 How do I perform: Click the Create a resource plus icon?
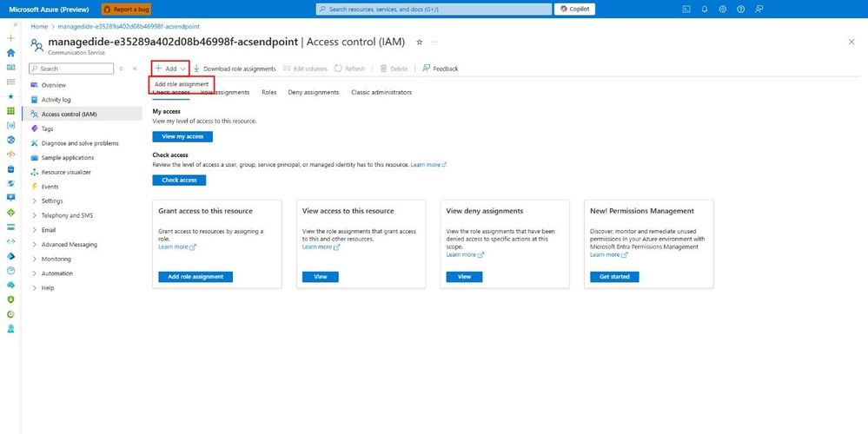point(10,38)
